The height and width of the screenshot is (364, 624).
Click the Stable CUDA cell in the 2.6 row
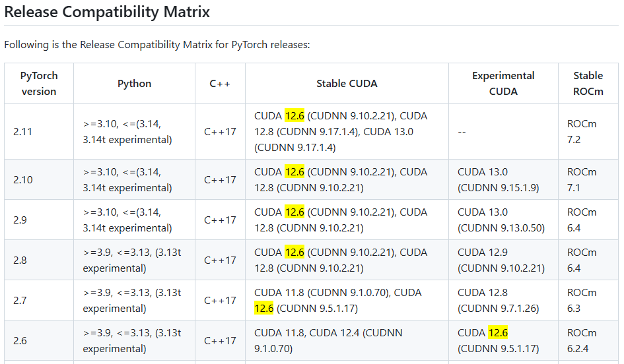pos(347,340)
